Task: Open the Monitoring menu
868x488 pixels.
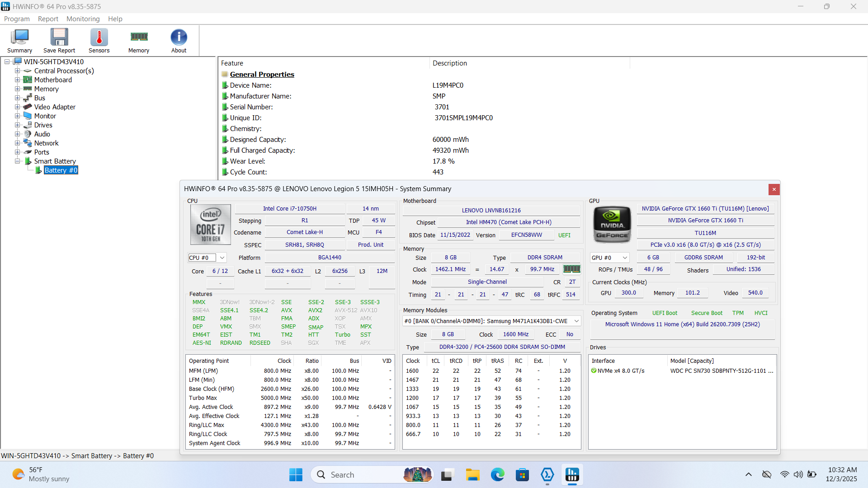Action: pyautogui.click(x=83, y=19)
